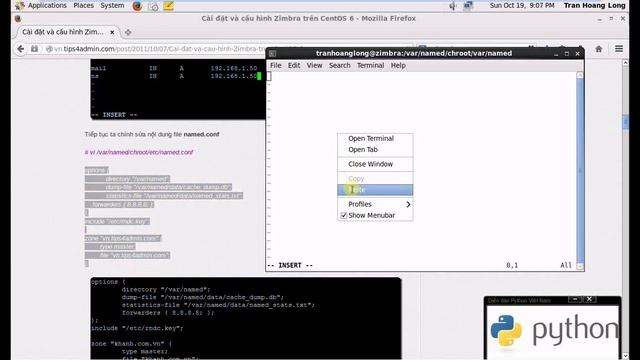Viewport: 640px width, 360px height.
Task: Click the site identity icon in URL bar
Action: [49, 49]
